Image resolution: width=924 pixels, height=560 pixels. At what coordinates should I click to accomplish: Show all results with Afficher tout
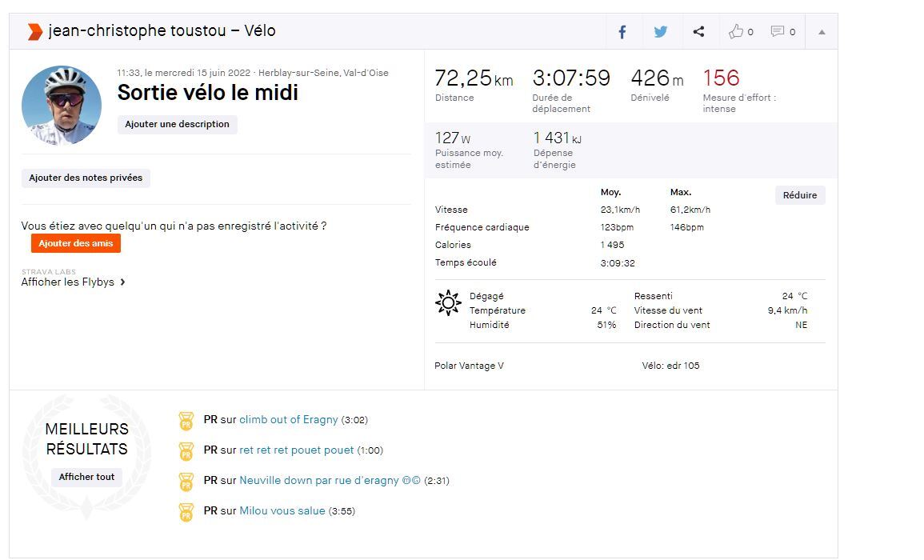[x=87, y=477]
